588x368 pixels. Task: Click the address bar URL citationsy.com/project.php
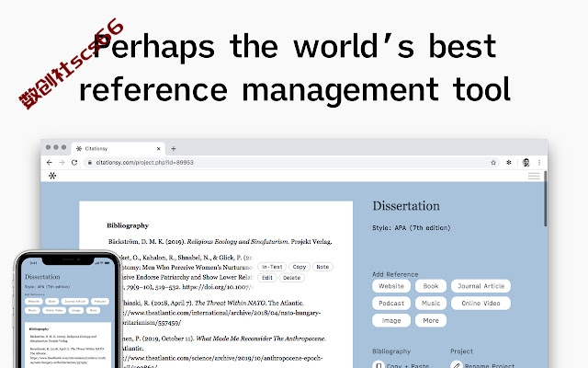point(145,163)
